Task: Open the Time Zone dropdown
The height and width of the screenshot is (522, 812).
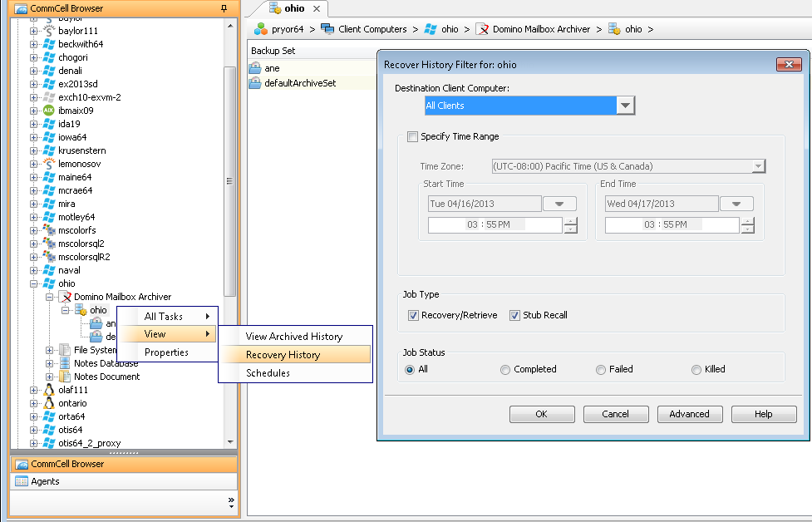Action: (x=758, y=166)
